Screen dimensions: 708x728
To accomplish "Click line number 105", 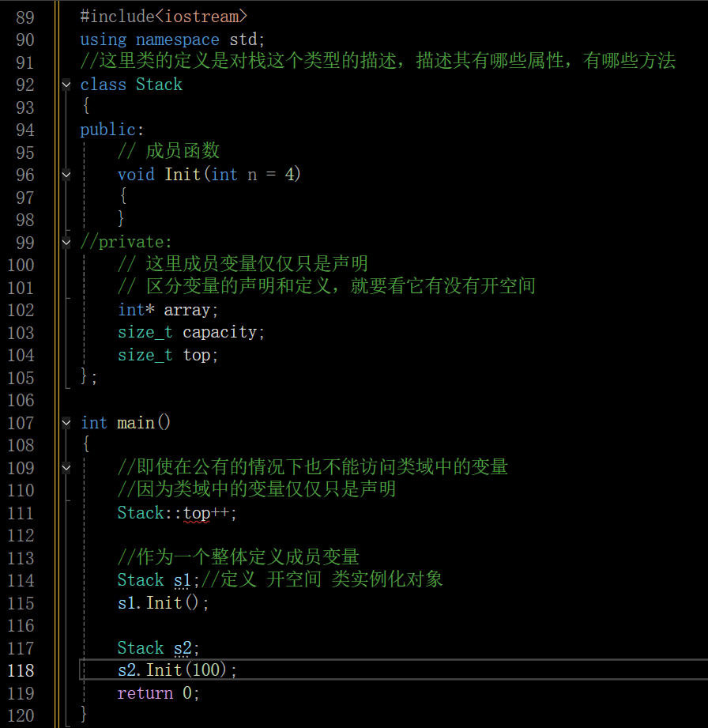I will tap(24, 378).
